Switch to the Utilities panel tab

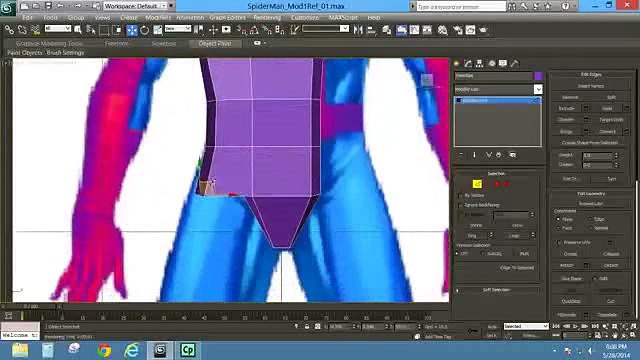coord(514,63)
